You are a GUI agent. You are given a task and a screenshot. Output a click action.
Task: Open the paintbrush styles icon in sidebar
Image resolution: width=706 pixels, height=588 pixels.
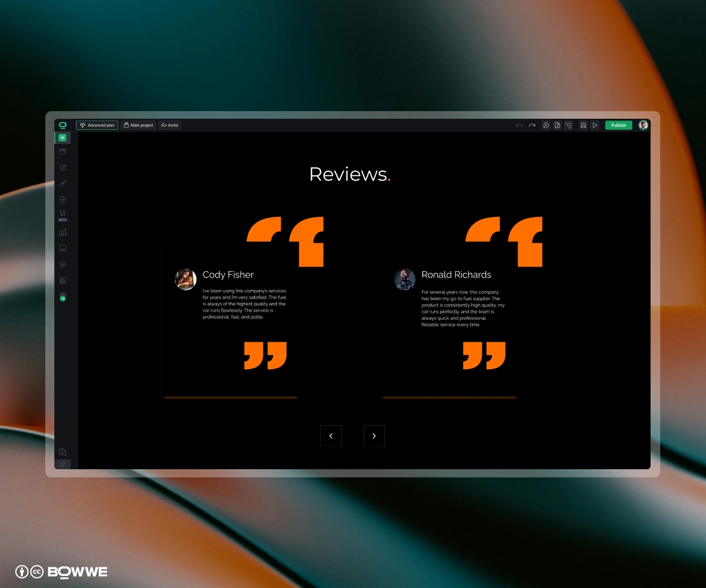click(62, 183)
